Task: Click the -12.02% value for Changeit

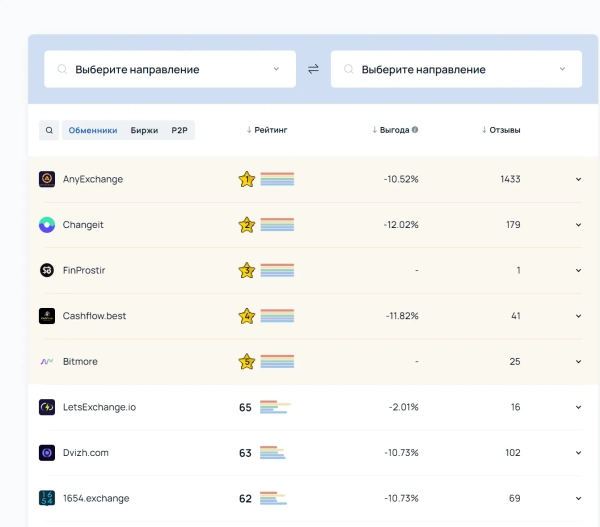Action: (x=401, y=225)
